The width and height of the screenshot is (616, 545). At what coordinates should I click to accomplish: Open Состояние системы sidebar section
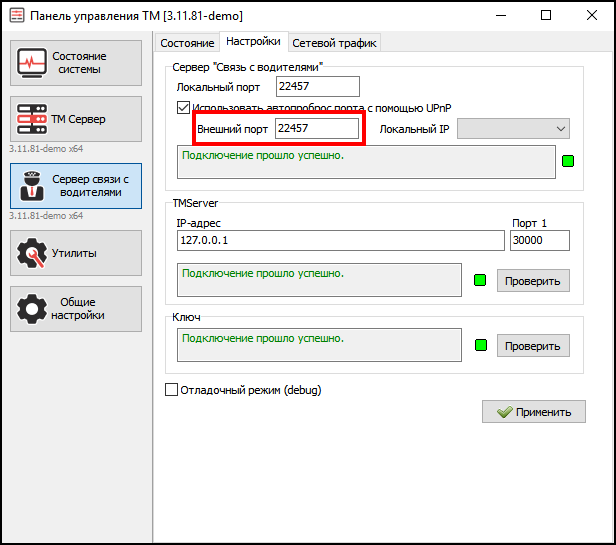[76, 63]
